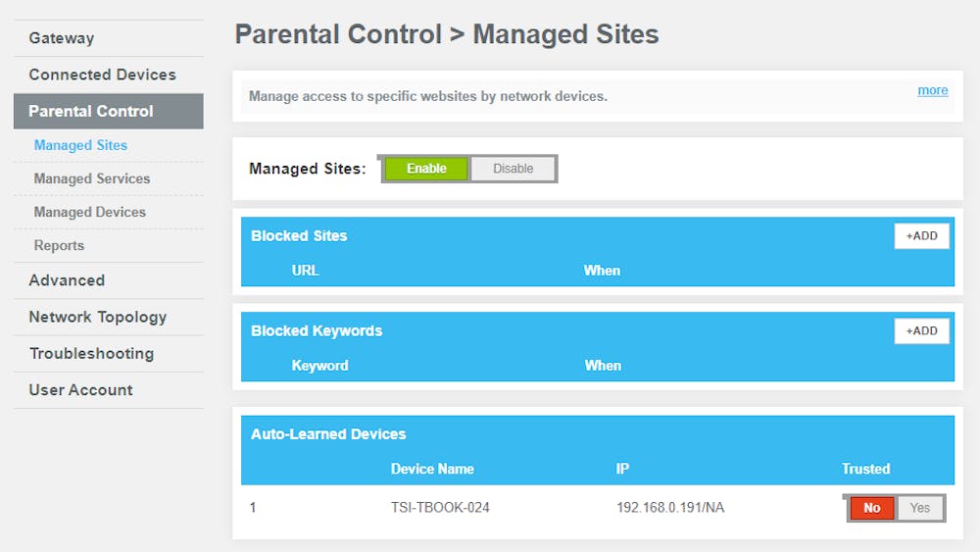The height and width of the screenshot is (552, 980).
Task: View Parental Control Reports
Action: tap(59, 245)
